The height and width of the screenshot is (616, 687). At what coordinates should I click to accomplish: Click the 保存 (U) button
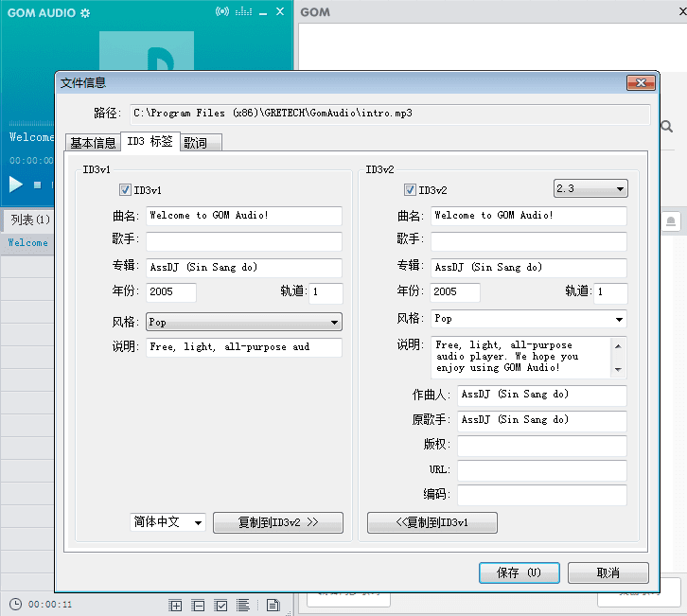[520, 572]
